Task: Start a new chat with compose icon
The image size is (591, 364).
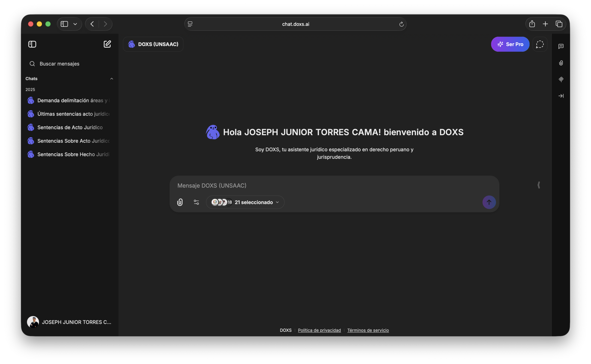Action: (x=107, y=44)
